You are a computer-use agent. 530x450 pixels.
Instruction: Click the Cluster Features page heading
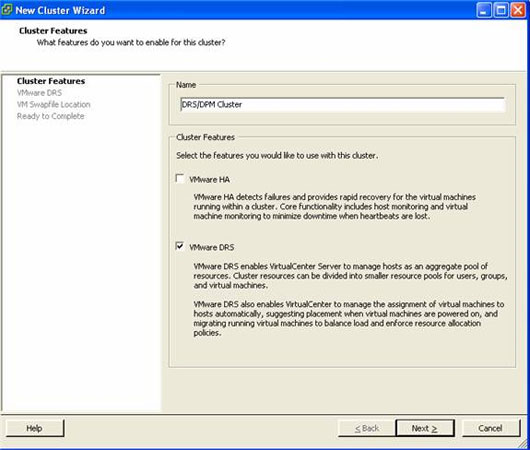pyautogui.click(x=53, y=31)
